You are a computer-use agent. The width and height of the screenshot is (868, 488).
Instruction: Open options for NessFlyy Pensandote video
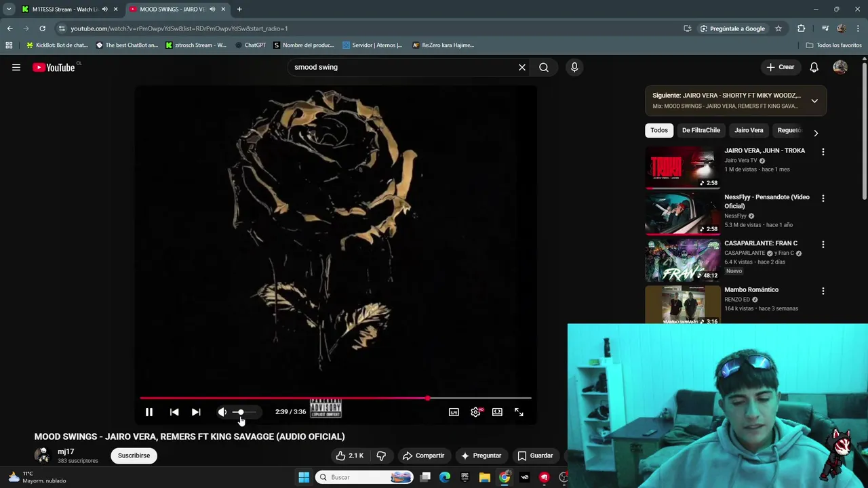[x=823, y=199]
